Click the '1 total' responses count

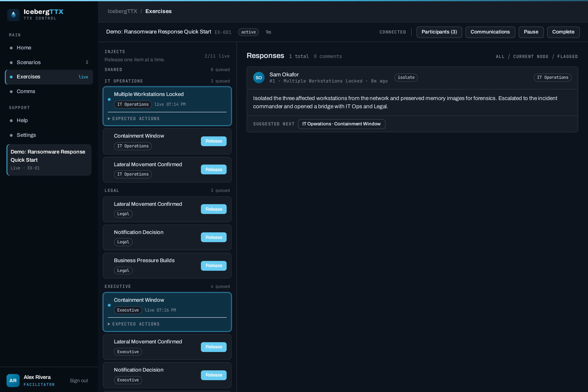299,56
